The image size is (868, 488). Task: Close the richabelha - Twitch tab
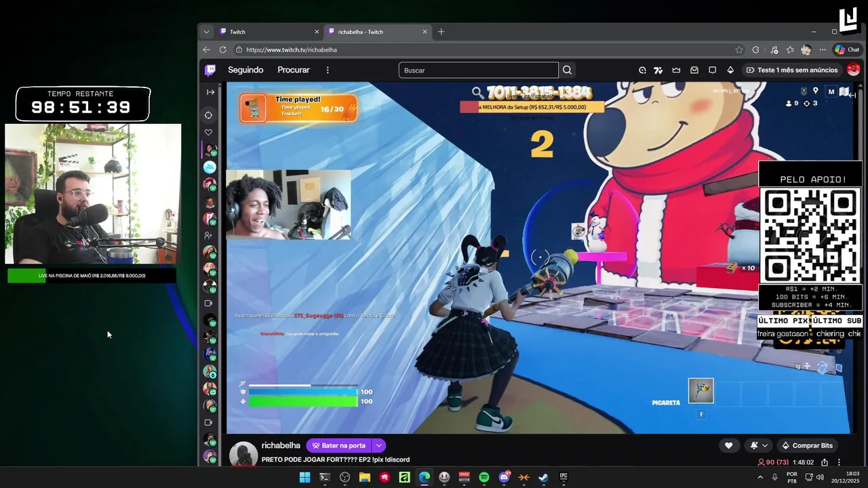(x=425, y=32)
